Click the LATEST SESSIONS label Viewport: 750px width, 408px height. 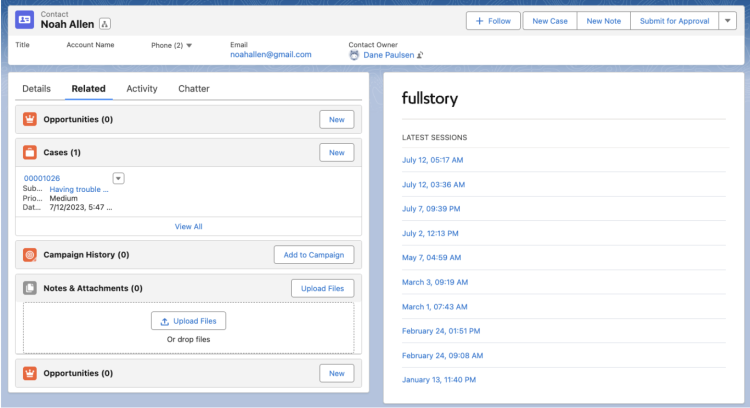(434, 138)
